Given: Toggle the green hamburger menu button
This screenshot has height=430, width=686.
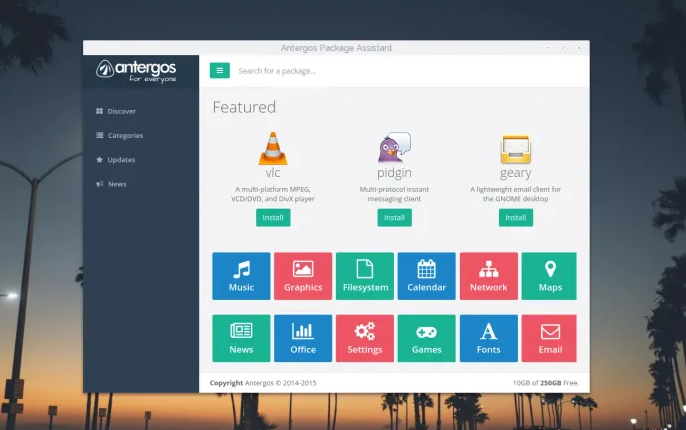Looking at the screenshot, I should click(220, 70).
